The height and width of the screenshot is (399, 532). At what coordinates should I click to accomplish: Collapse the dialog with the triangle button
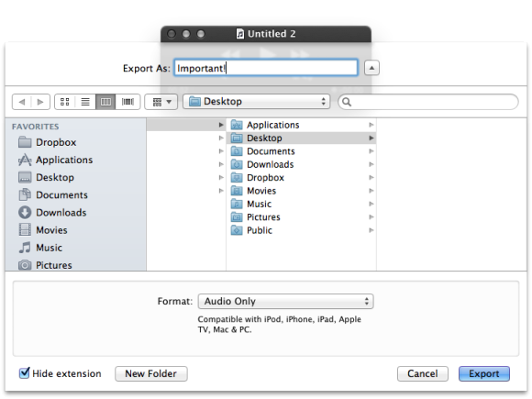click(x=371, y=68)
